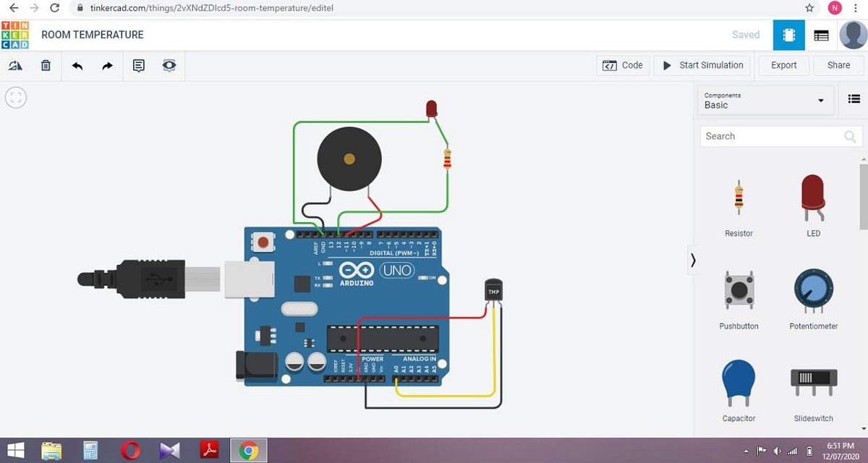868x463 pixels.
Task: Open the Components Basic dropdown
Action: (765, 100)
